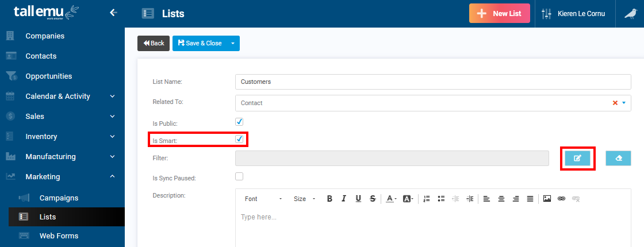
Task: Click the Calendar & Activity calendar icon
Action: tap(10, 96)
